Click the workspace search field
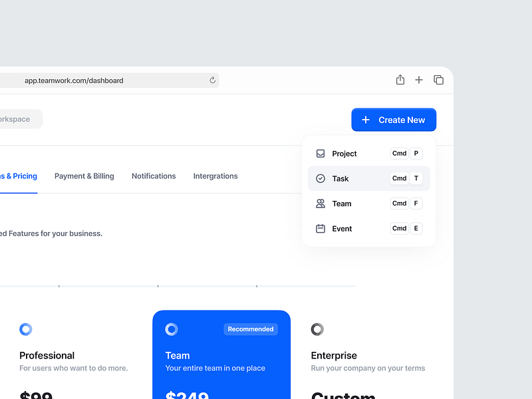The height and width of the screenshot is (399, 532). pos(21,119)
